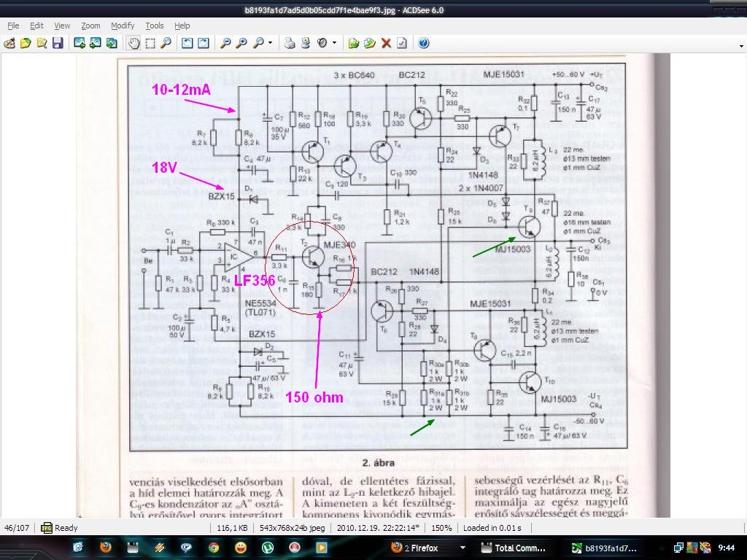Open zoom options dropdown arrow
The width and height of the screenshot is (747, 560).
pos(270,43)
